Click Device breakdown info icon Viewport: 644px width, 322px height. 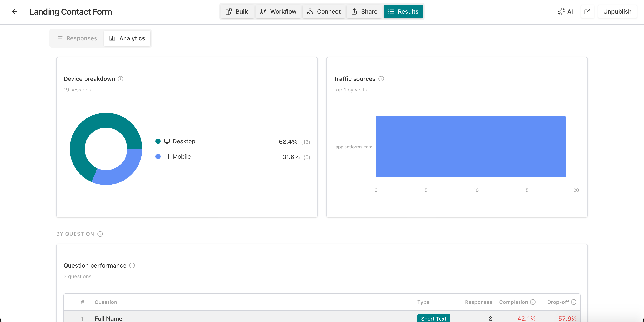point(121,79)
